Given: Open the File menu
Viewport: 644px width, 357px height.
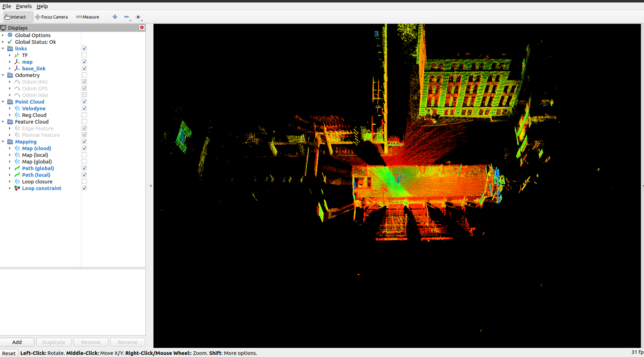Looking at the screenshot, I should coord(7,6).
